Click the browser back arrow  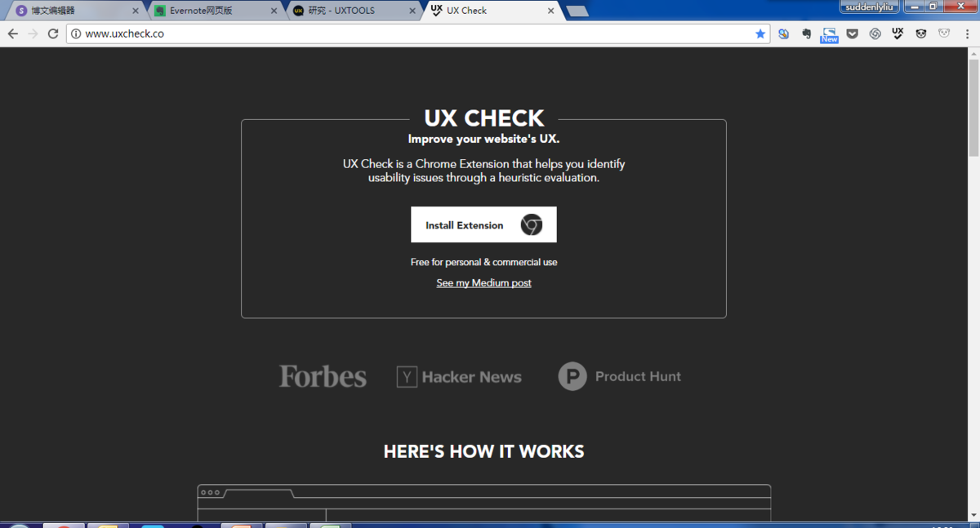click(x=12, y=33)
